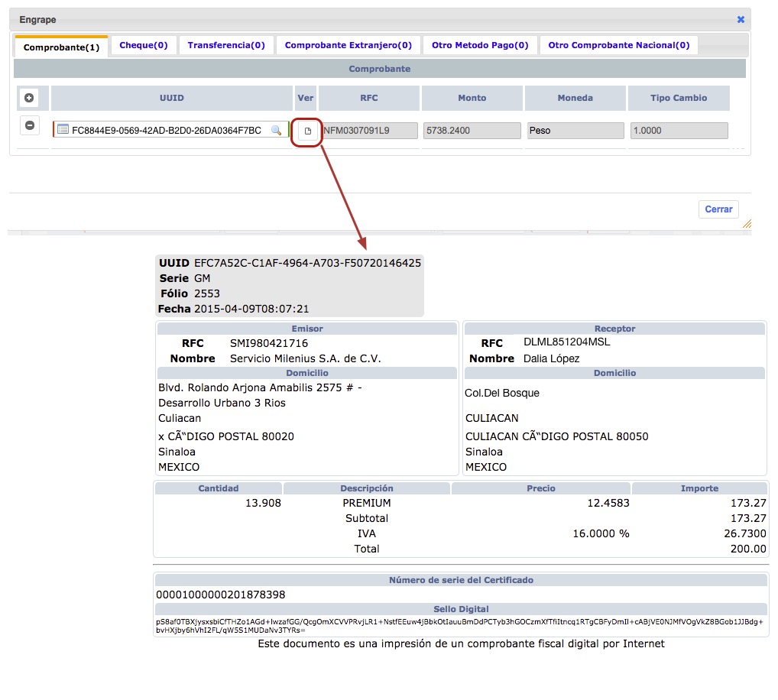Click the UUID input field
778x700 pixels.
coord(170,131)
